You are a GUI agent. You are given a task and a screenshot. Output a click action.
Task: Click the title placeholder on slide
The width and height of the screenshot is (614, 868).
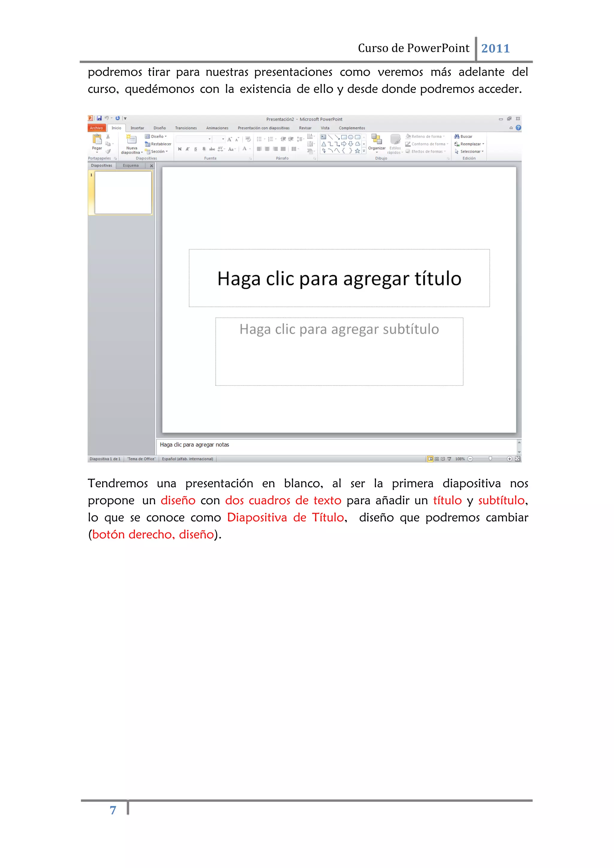339,278
